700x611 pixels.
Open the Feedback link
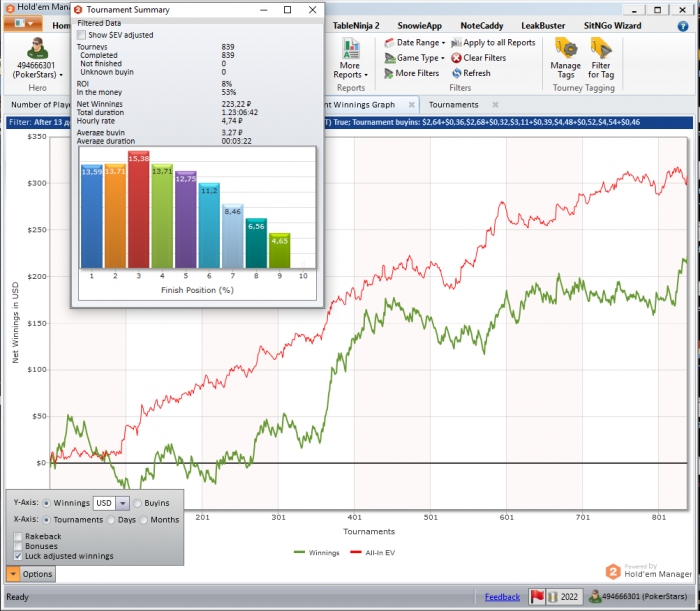coord(502,597)
